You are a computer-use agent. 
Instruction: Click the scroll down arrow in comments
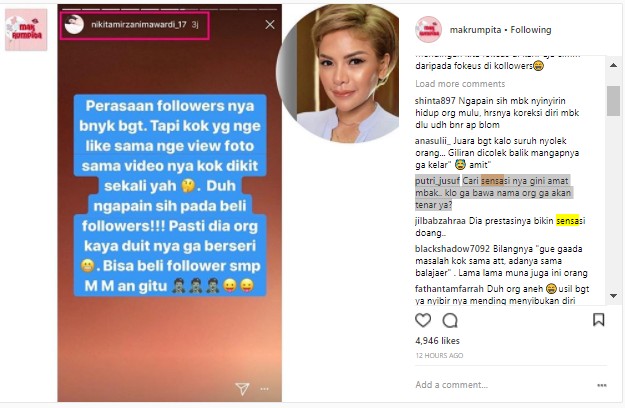613,296
